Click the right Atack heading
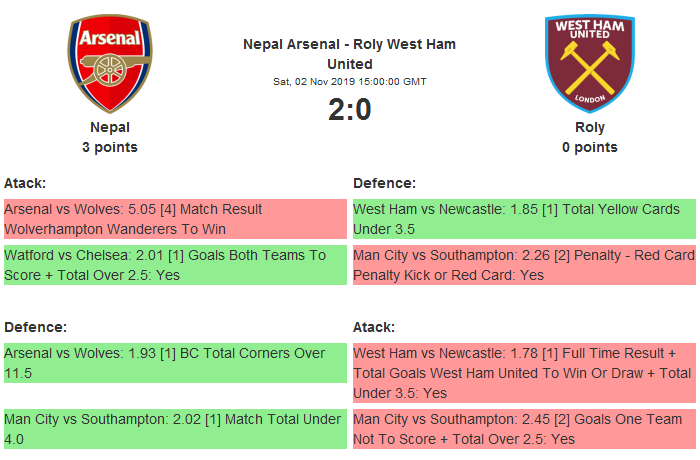The width and height of the screenshot is (700, 460). pyautogui.click(x=374, y=327)
